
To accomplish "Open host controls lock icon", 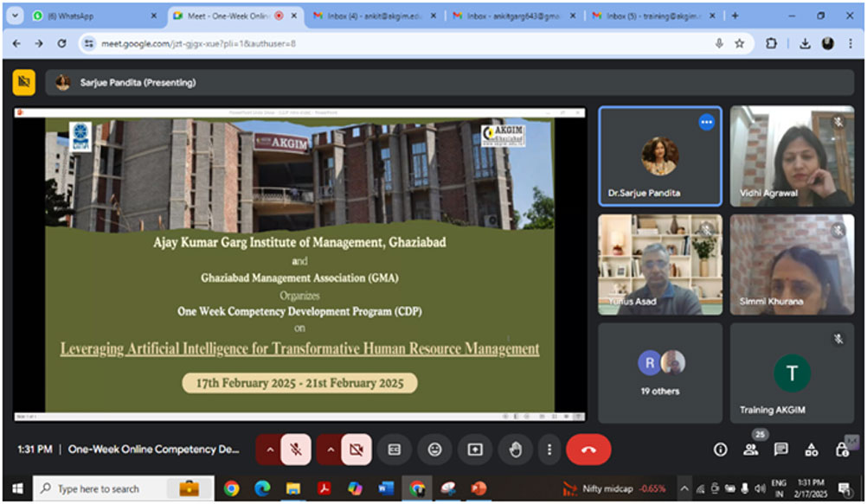I will pyautogui.click(x=842, y=450).
